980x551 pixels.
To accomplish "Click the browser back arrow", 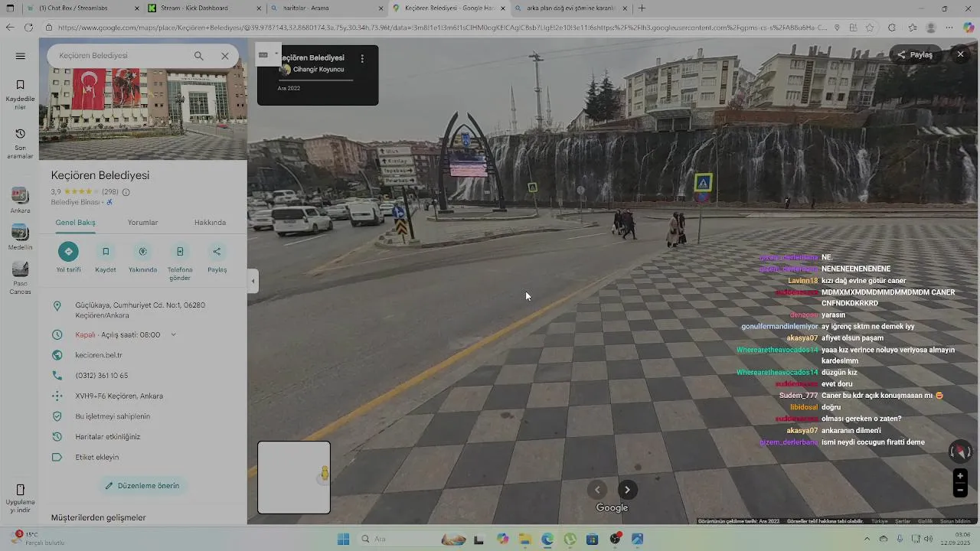I will point(9,28).
